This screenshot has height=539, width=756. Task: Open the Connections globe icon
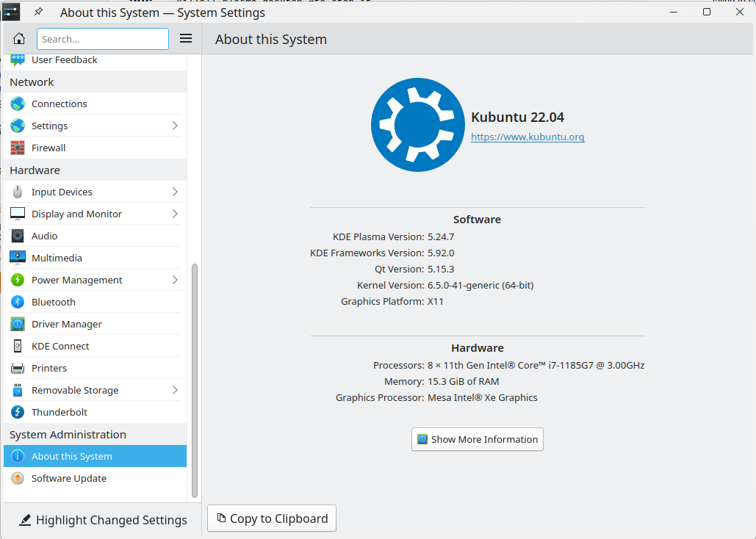click(x=18, y=104)
